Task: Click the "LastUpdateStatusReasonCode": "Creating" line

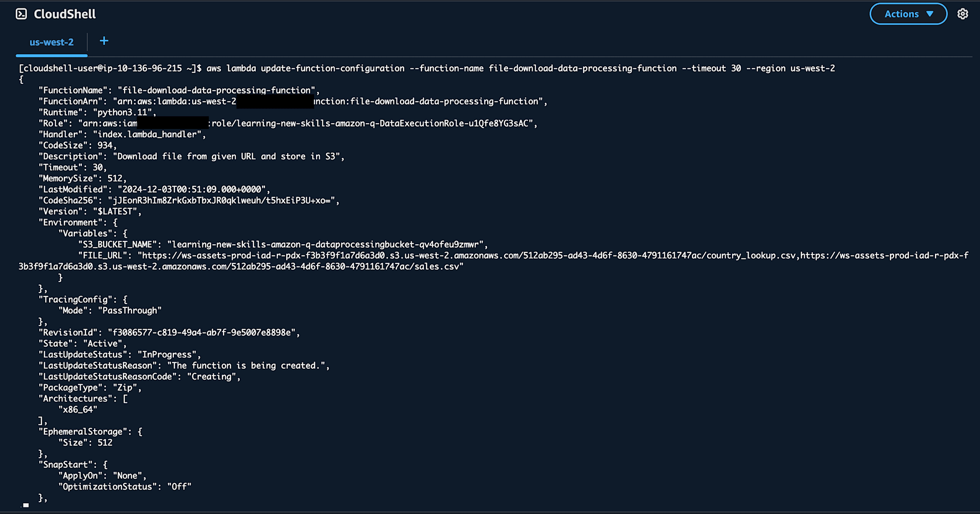Action: pos(139,377)
